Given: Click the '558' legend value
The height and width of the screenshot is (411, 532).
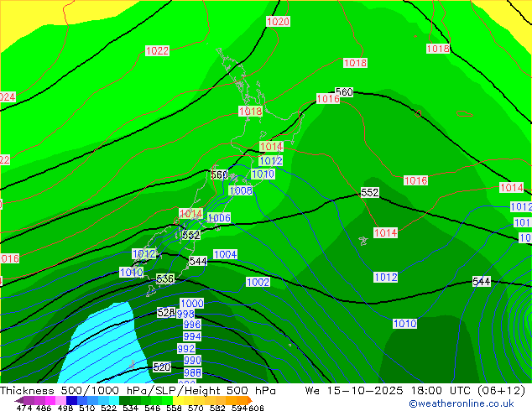Looking at the screenshot, I should click(x=174, y=408).
